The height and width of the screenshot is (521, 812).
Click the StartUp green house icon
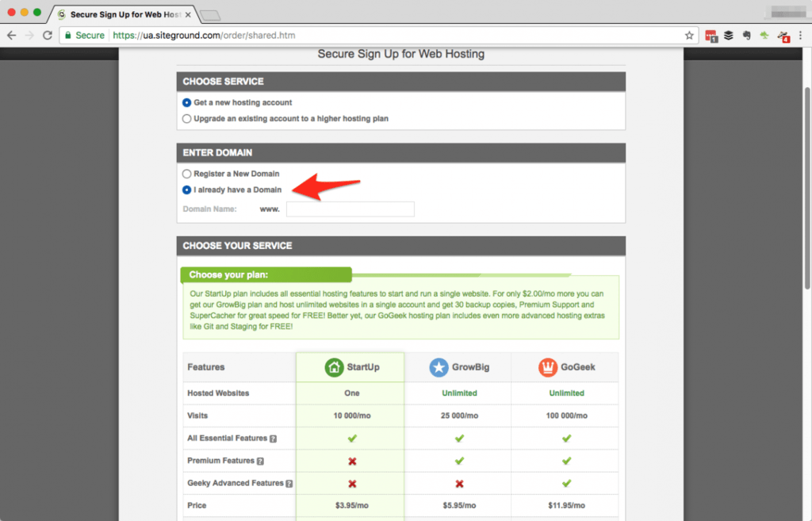[x=334, y=367]
